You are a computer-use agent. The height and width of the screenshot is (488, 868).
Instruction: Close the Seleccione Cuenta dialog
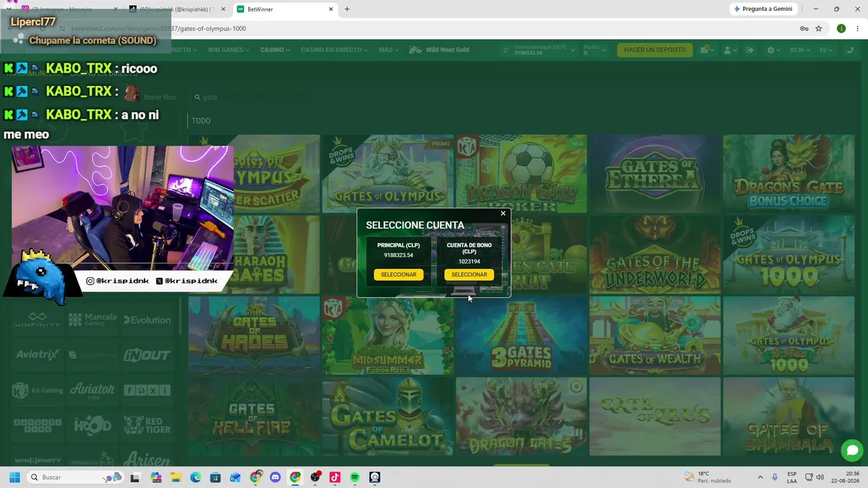pos(503,213)
